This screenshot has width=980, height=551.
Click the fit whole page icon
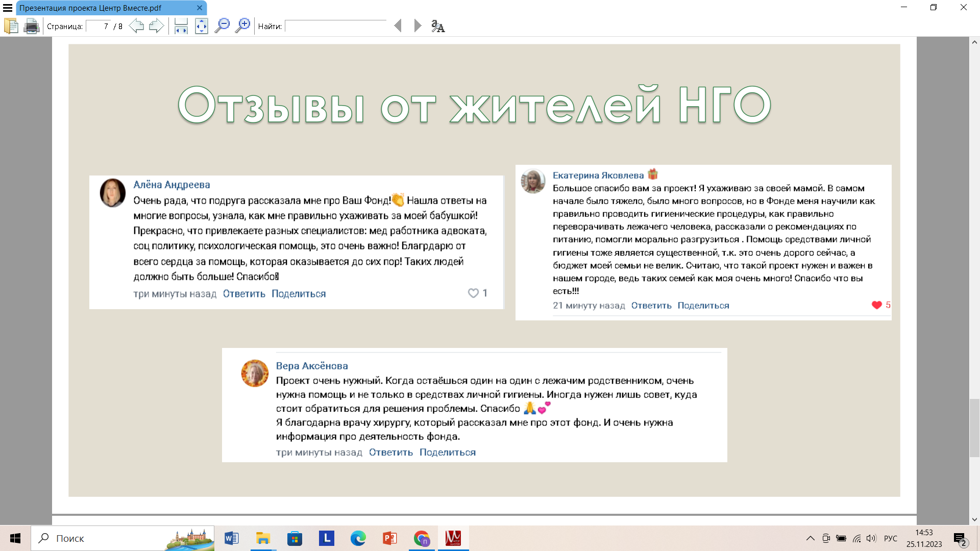click(x=202, y=26)
